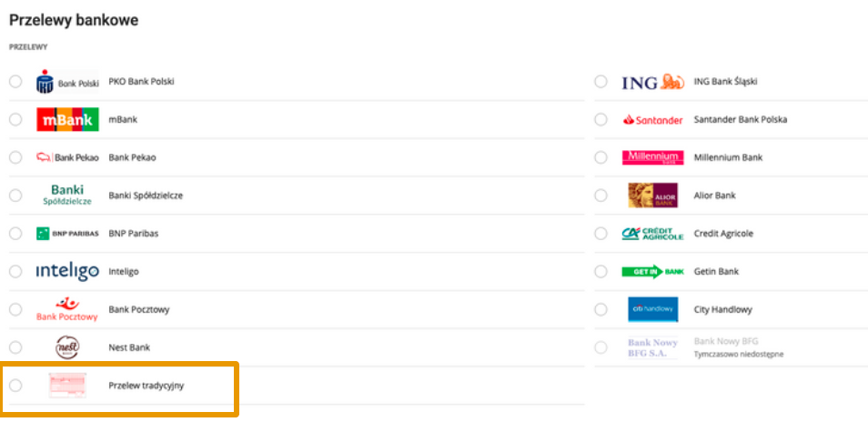Click the Citi Handlowy blue logo
Viewport: 868px width, 422px height.
point(652,309)
